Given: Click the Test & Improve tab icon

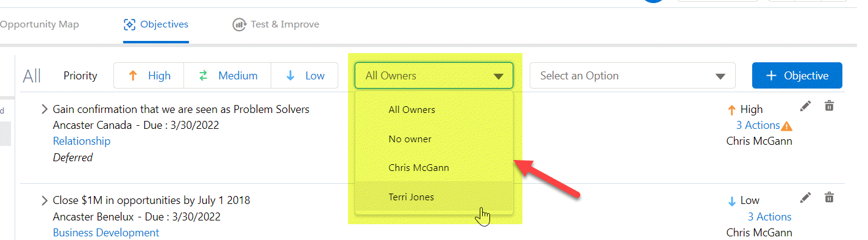Looking at the screenshot, I should 238,24.
